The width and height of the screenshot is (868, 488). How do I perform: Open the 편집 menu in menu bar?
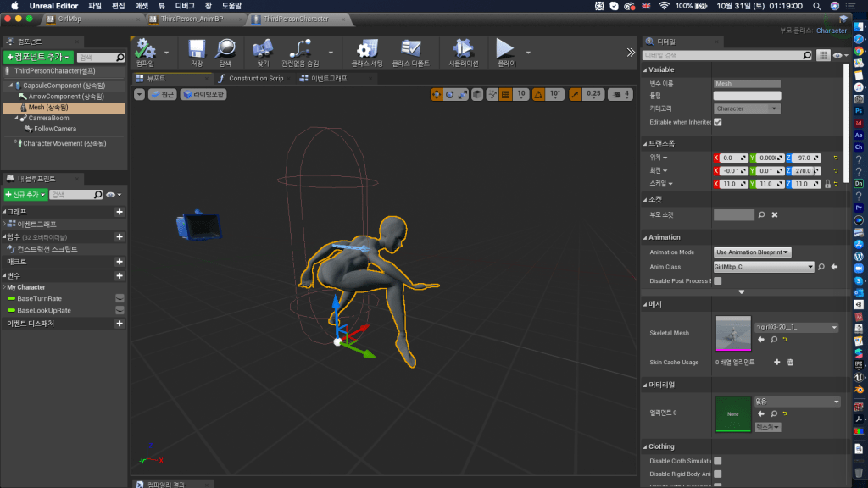click(x=118, y=6)
